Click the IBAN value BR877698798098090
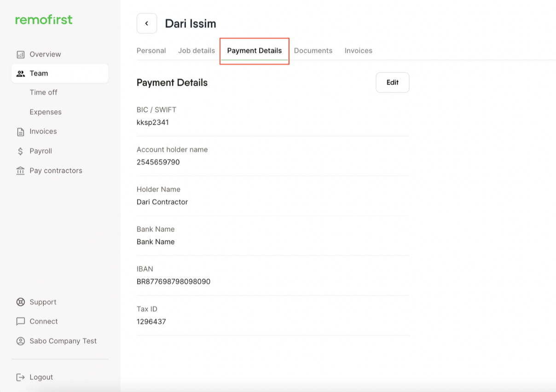The width and height of the screenshot is (556, 392). tap(174, 282)
